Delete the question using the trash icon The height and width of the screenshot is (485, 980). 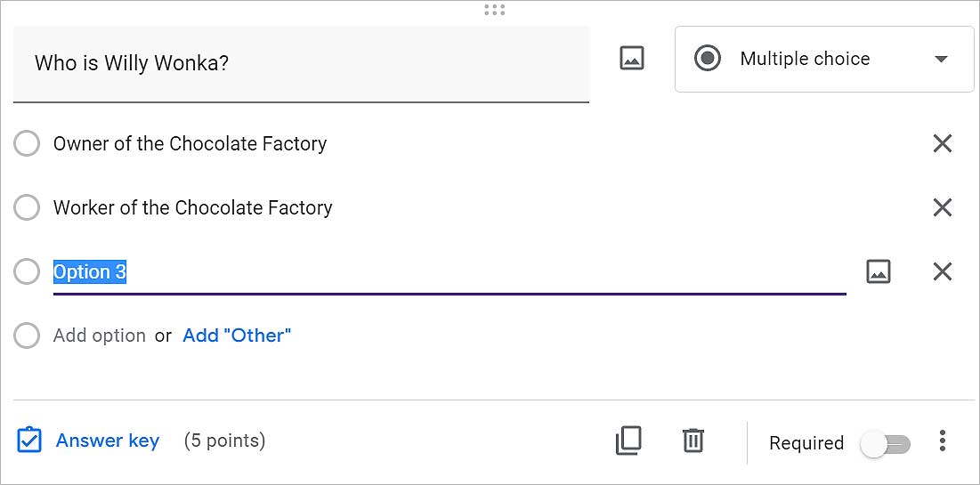692,441
